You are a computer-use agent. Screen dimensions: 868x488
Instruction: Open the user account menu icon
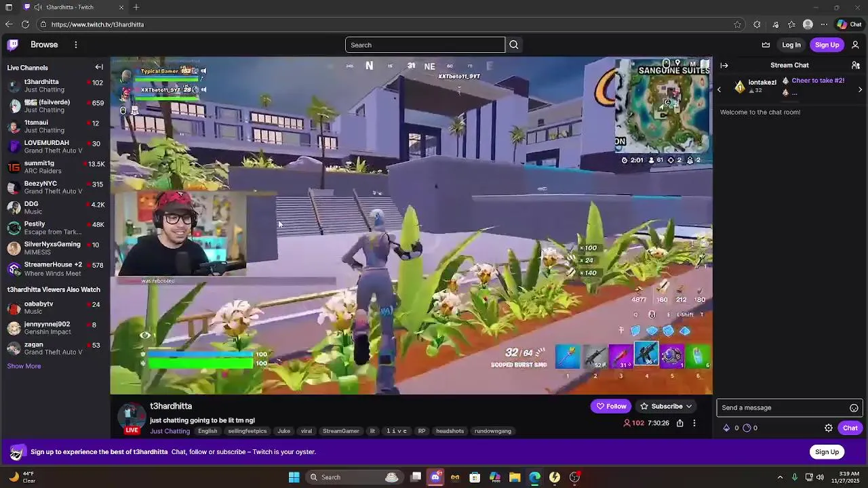click(855, 45)
